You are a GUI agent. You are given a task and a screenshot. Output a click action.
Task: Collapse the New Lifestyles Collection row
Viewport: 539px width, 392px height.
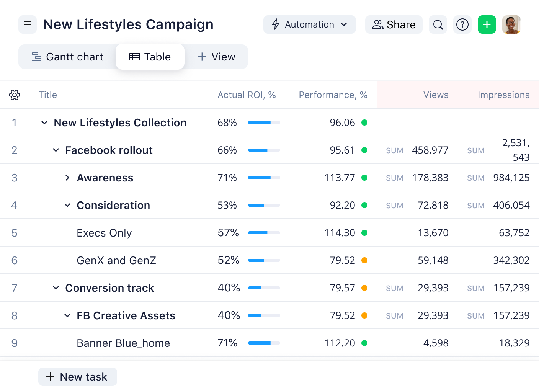(44, 122)
